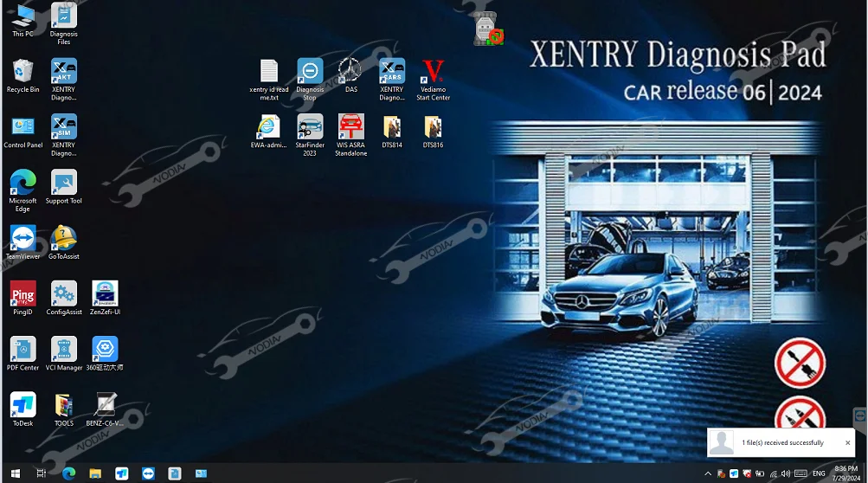This screenshot has width=868, height=483.
Task: Open the clock showing 8:36 PM
Action: click(x=845, y=473)
